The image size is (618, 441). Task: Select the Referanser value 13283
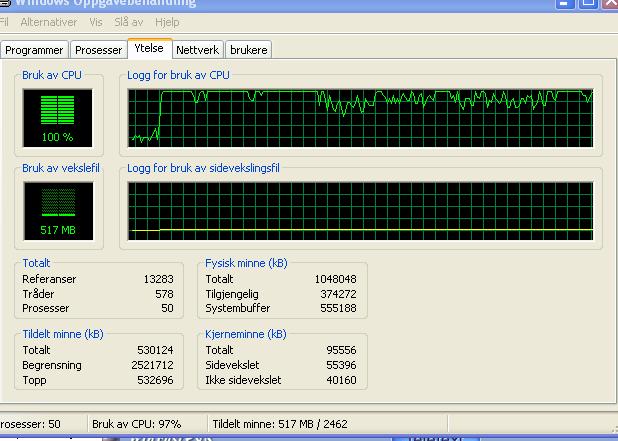(158, 279)
